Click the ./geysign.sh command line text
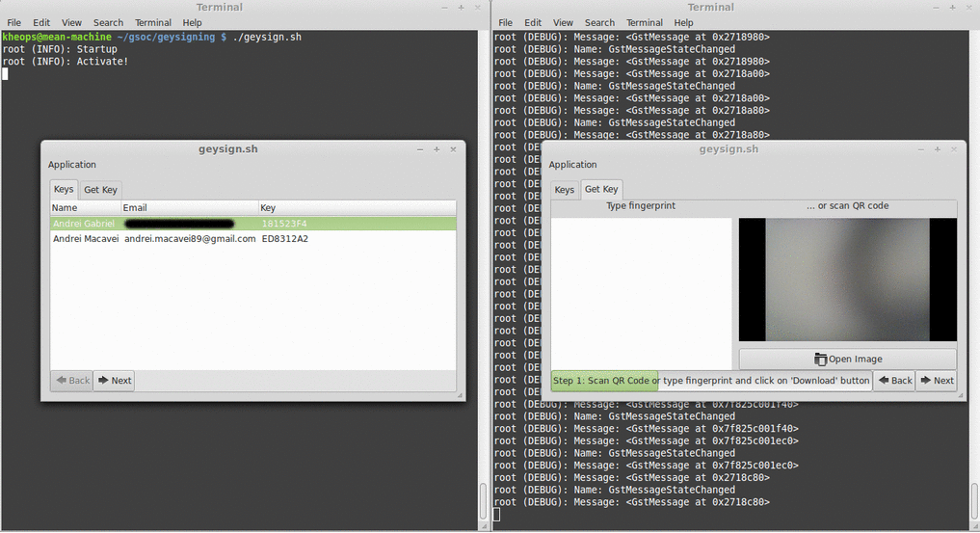The height and width of the screenshot is (533, 980). point(267,37)
